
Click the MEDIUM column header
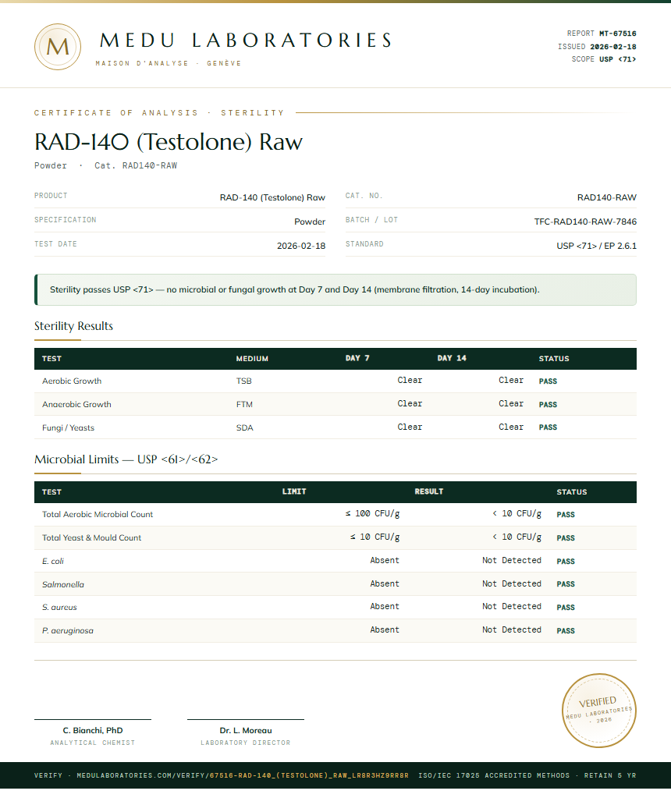click(x=252, y=358)
